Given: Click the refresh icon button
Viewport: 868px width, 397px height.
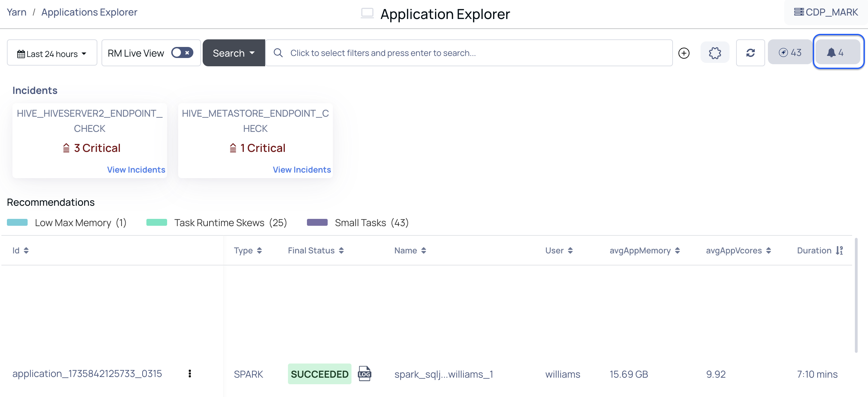Looking at the screenshot, I should pos(750,53).
